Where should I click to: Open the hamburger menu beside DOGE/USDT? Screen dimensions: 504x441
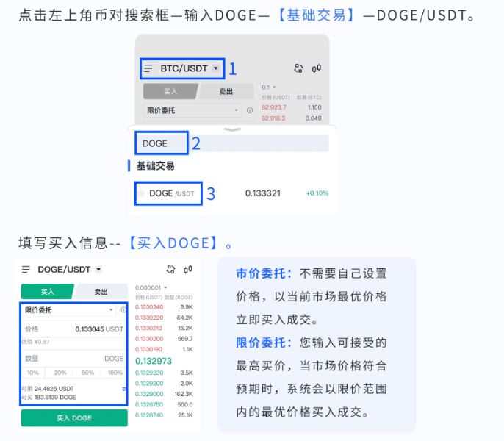pos(26,270)
